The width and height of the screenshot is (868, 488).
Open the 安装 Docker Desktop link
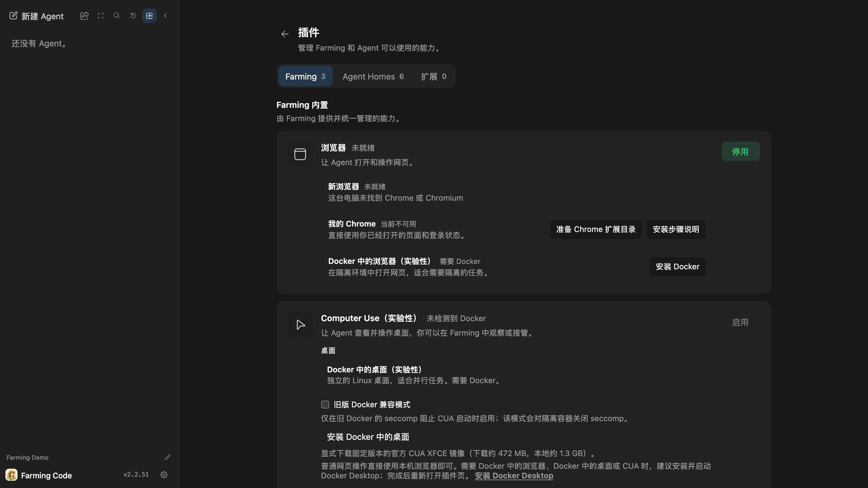tap(514, 476)
